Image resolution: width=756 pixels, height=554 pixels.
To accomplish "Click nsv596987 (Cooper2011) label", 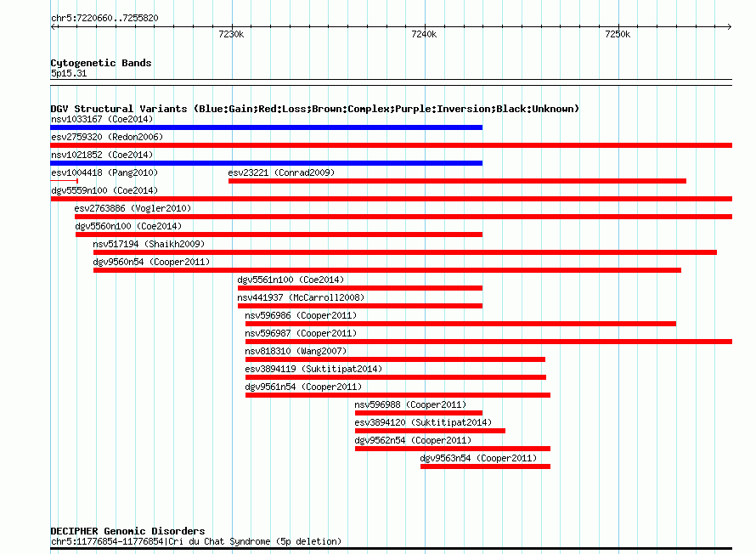I will (301, 333).
